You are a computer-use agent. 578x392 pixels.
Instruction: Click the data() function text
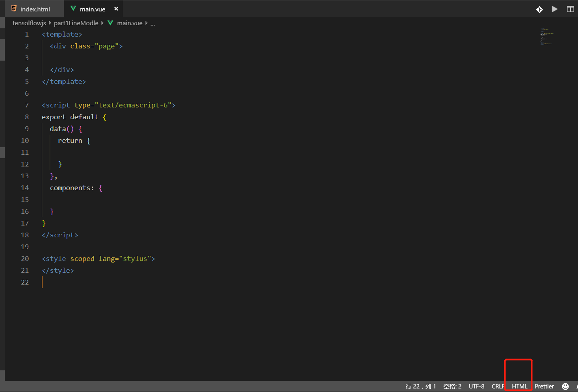click(x=62, y=129)
